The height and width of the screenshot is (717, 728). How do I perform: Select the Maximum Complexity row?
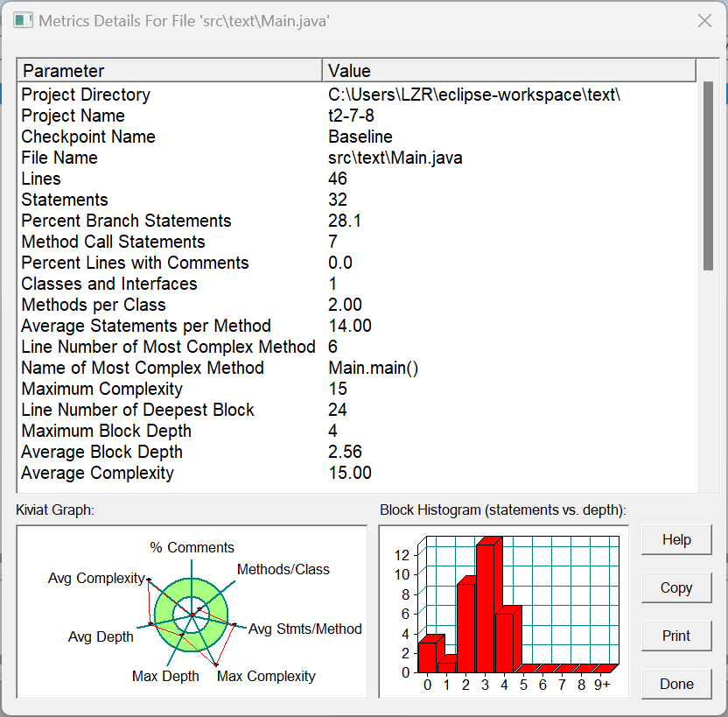click(x=358, y=389)
